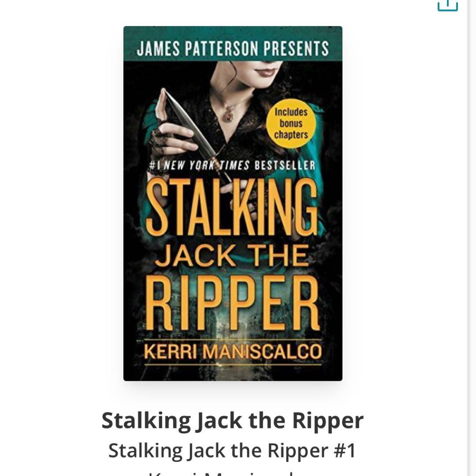The width and height of the screenshot is (476, 476).
Task: Tap the partially visible author name below series
Action: tap(233, 473)
